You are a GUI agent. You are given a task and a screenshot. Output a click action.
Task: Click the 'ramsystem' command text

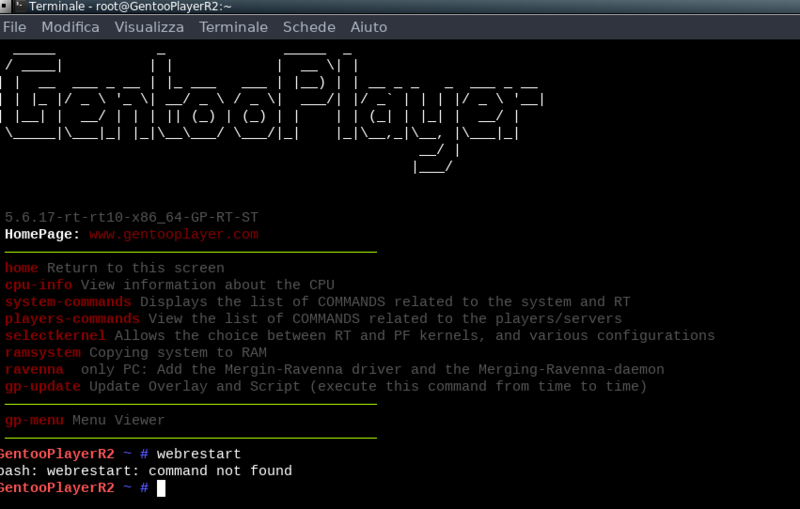[43, 352]
